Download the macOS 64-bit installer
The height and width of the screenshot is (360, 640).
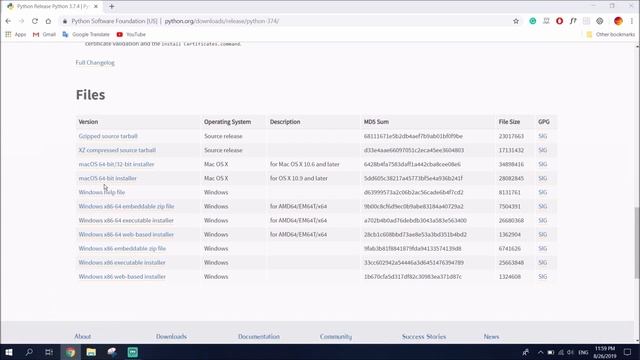tap(107, 178)
